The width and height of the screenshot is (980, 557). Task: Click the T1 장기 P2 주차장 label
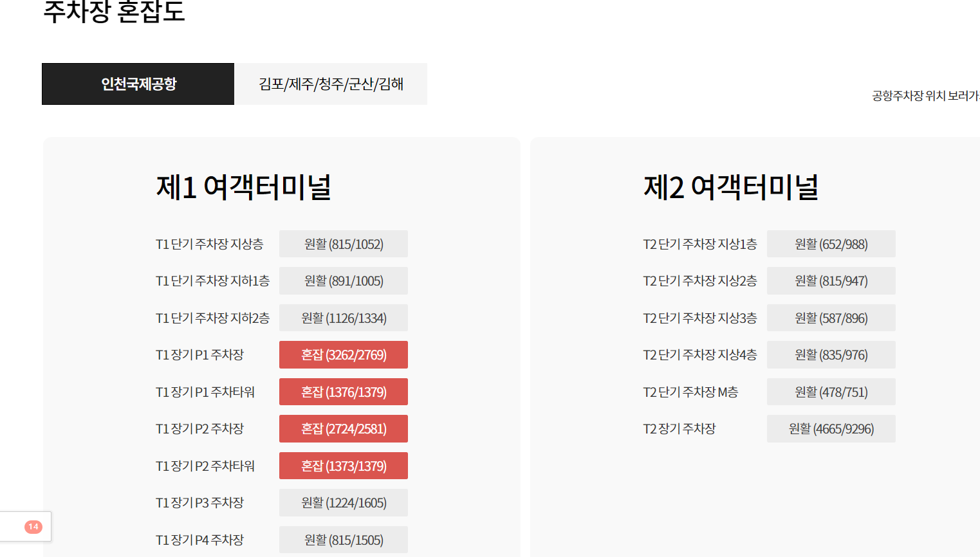click(200, 429)
